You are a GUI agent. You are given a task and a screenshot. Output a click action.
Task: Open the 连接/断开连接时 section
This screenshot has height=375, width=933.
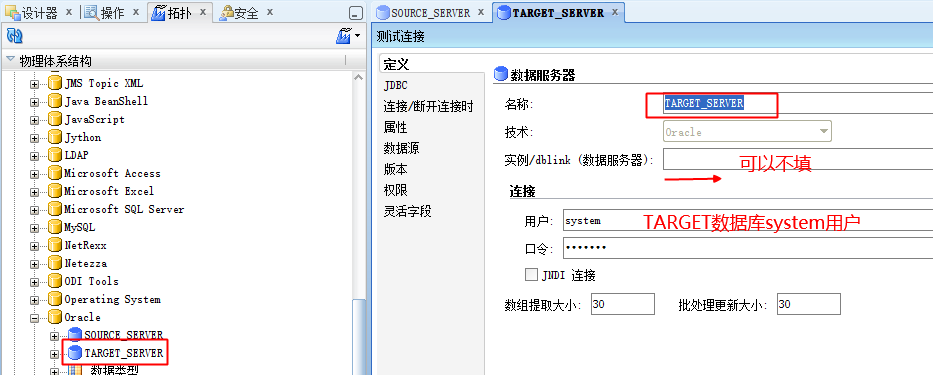(428, 106)
